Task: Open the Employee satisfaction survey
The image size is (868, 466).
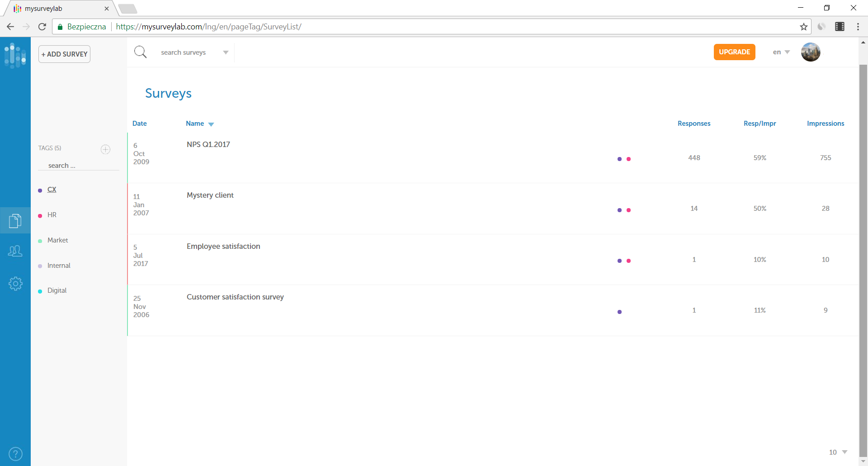Action: (223, 246)
